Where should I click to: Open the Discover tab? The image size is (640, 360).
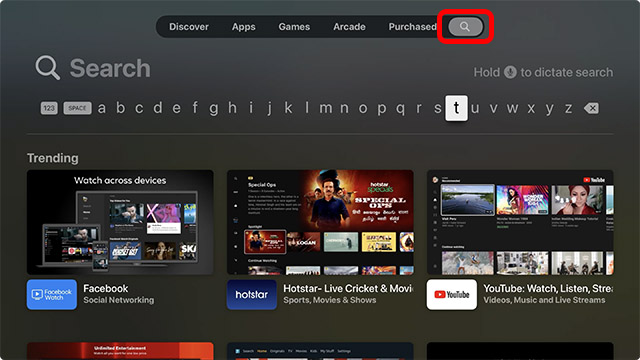[x=189, y=27]
